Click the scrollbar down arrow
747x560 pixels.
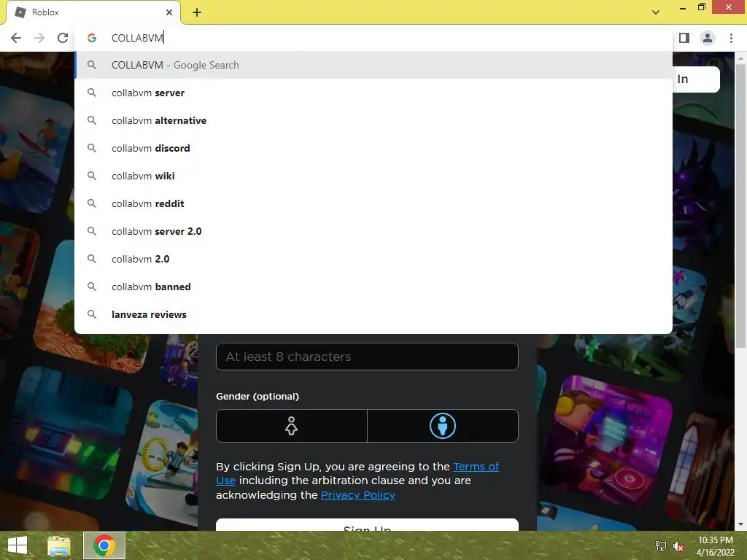point(740,524)
